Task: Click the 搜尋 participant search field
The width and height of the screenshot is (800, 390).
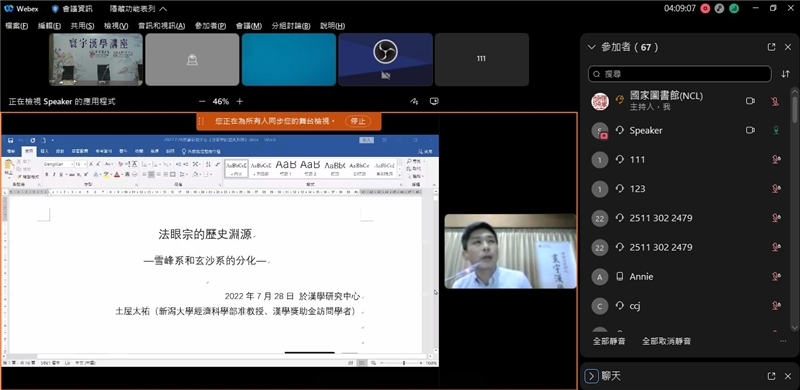Action: click(x=679, y=74)
